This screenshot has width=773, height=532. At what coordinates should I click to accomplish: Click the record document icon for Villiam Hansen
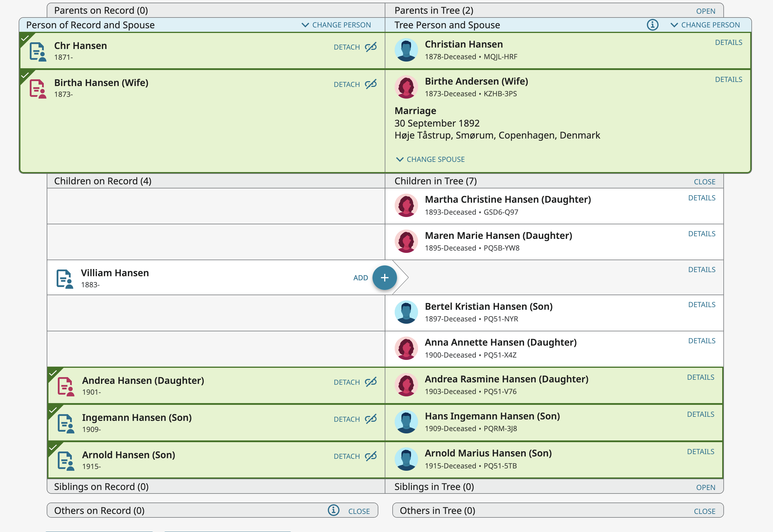click(65, 279)
